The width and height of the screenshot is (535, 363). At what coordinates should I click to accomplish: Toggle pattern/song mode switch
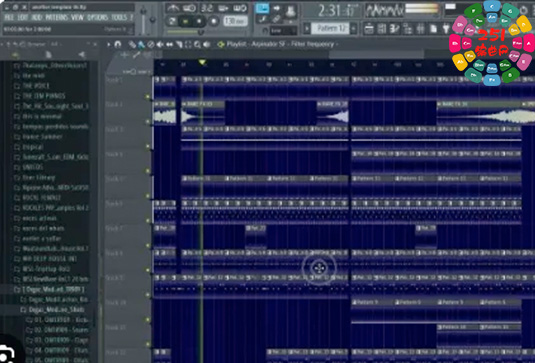click(172, 21)
